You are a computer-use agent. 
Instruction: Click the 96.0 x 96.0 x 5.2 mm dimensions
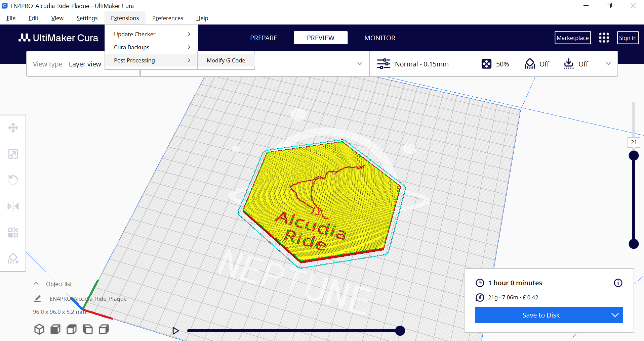[59, 312]
